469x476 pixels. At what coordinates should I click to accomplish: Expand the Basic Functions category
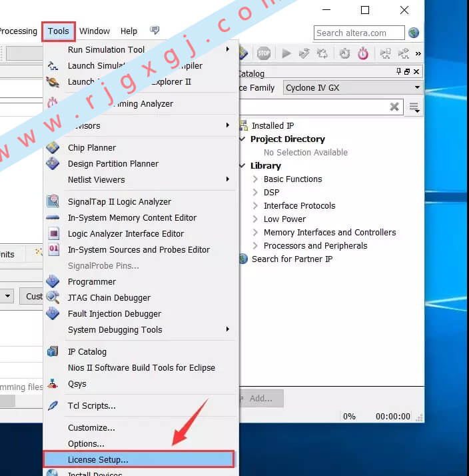255,179
